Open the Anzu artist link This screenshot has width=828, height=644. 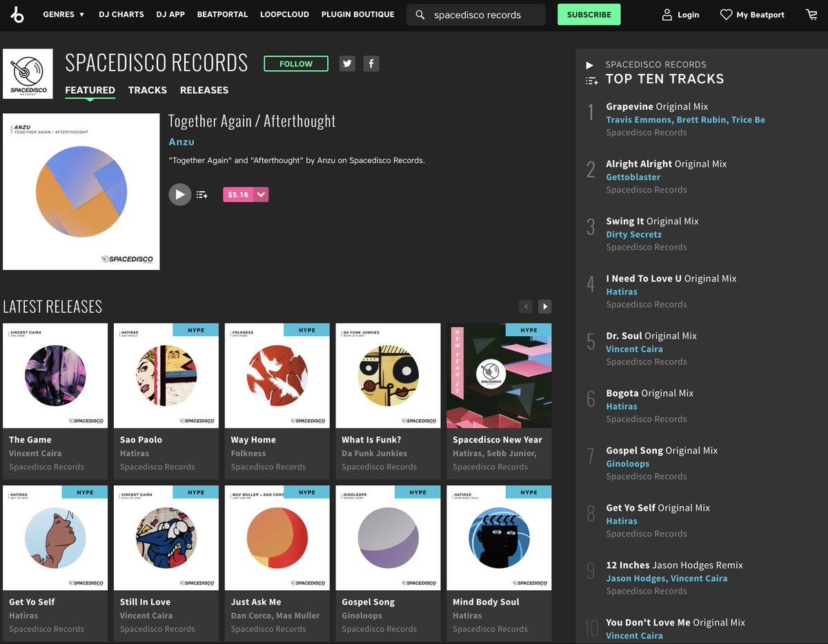point(181,142)
